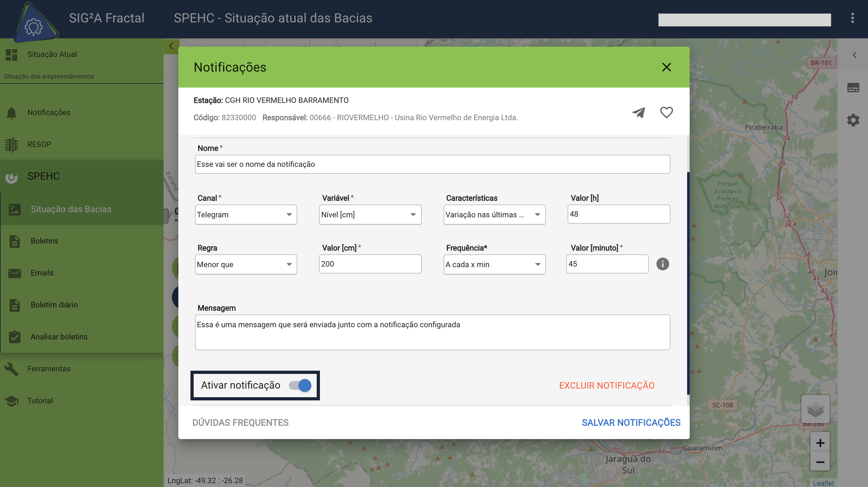Click the settings gear icon
This screenshot has height=487, width=868.
(x=853, y=120)
